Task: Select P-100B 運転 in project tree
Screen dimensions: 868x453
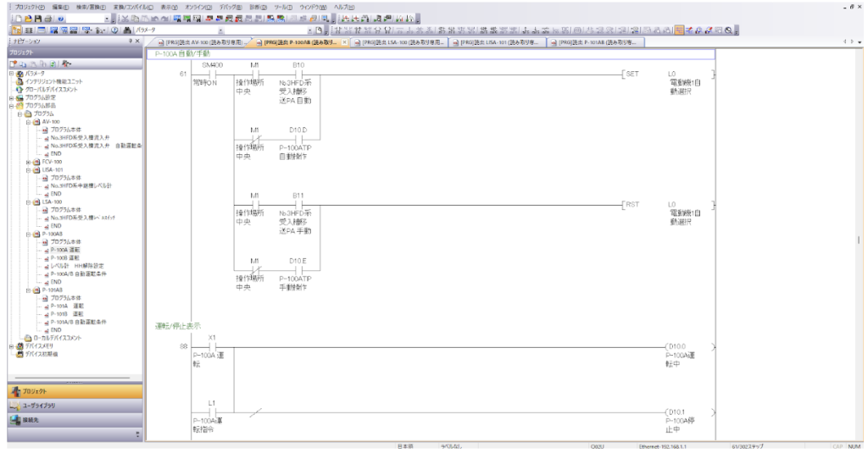Action: click(x=64, y=258)
